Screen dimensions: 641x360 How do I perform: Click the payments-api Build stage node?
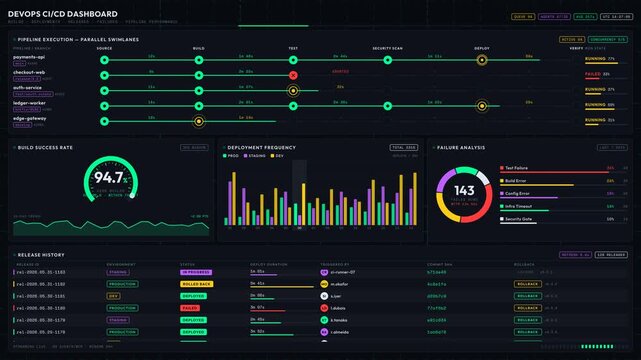click(x=199, y=60)
